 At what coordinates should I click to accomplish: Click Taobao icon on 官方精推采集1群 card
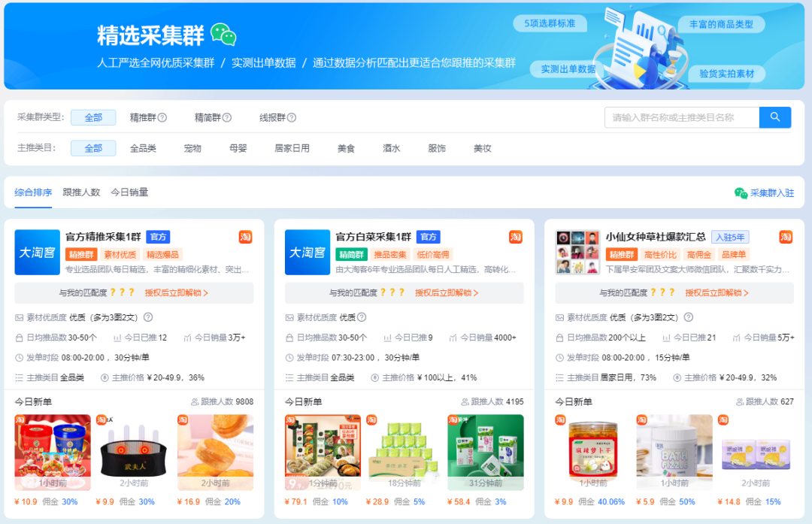pos(245,237)
